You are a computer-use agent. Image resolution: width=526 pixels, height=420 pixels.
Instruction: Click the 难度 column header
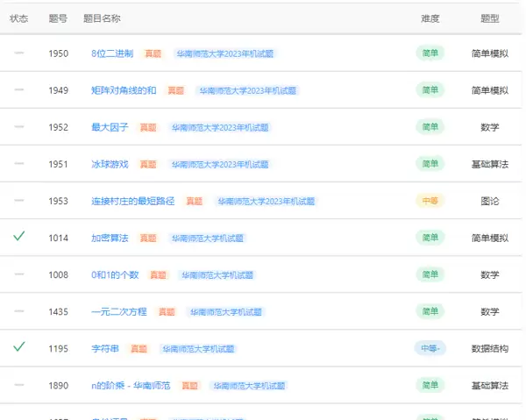[x=430, y=18]
